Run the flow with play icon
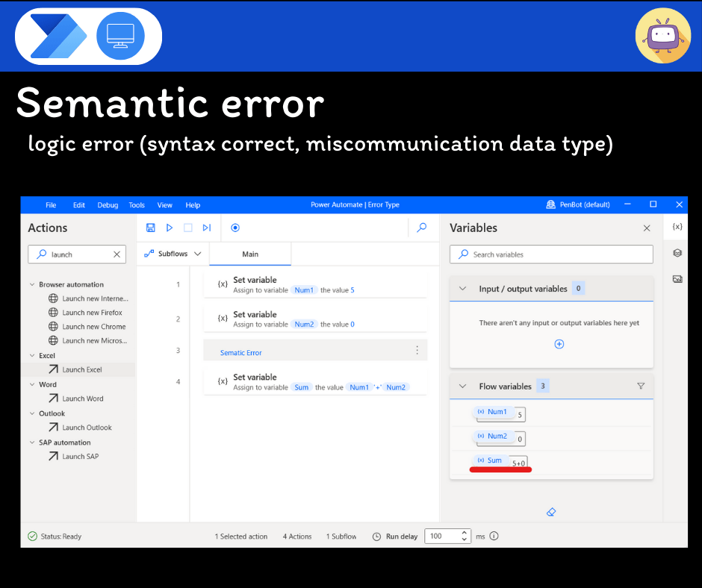The image size is (702, 588). click(x=170, y=228)
